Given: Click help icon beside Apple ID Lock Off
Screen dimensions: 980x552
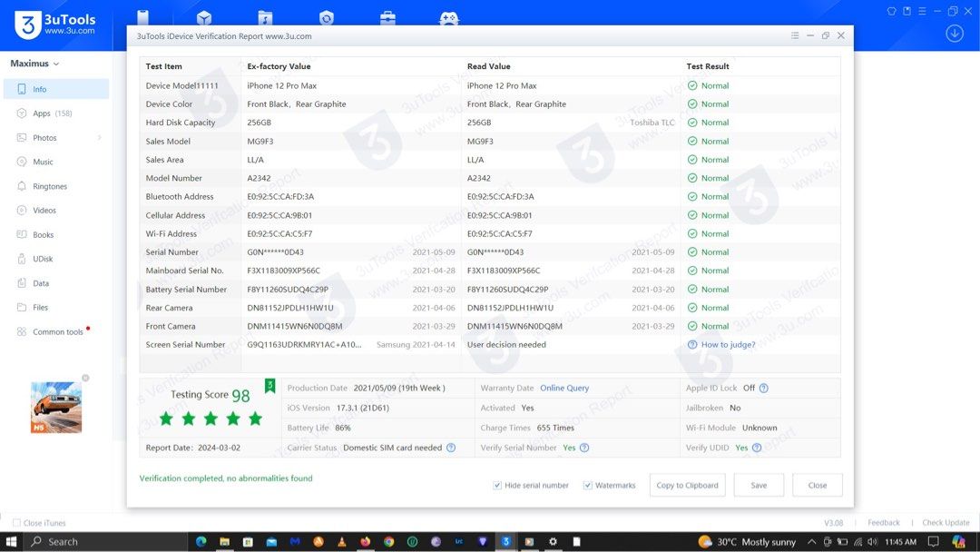Looking at the screenshot, I should 764,388.
